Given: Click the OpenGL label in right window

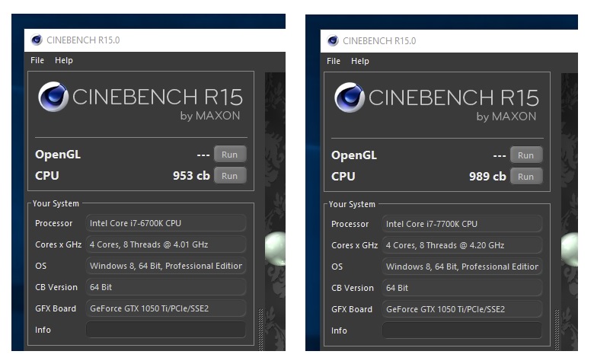Looking at the screenshot, I should (x=354, y=155).
